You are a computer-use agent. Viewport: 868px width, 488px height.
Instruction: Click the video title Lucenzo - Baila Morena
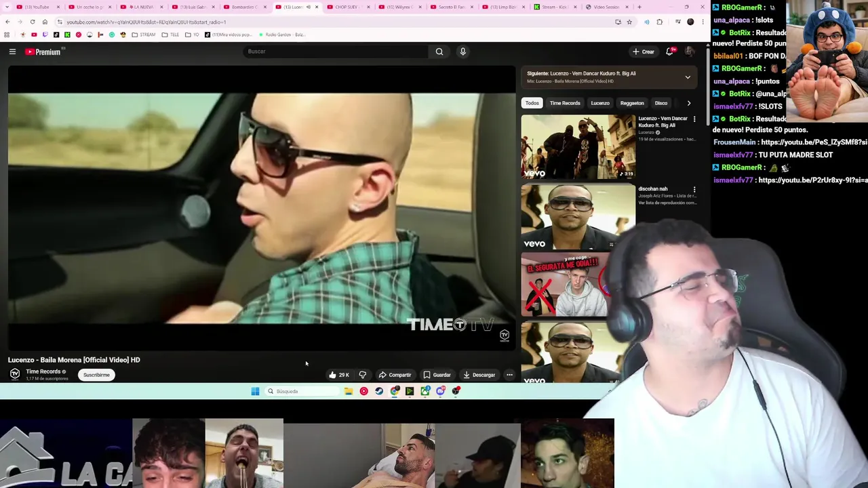pyautogui.click(x=74, y=360)
